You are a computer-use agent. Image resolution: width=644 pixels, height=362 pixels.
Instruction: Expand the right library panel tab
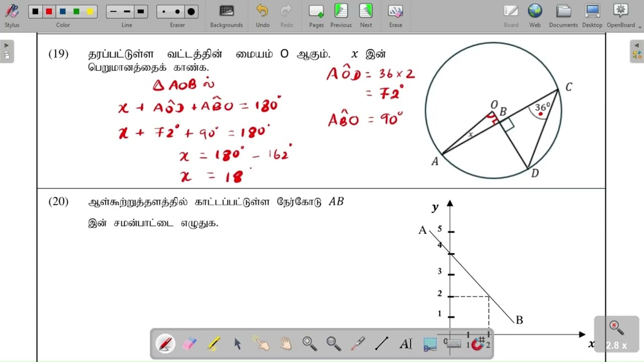coord(637,51)
